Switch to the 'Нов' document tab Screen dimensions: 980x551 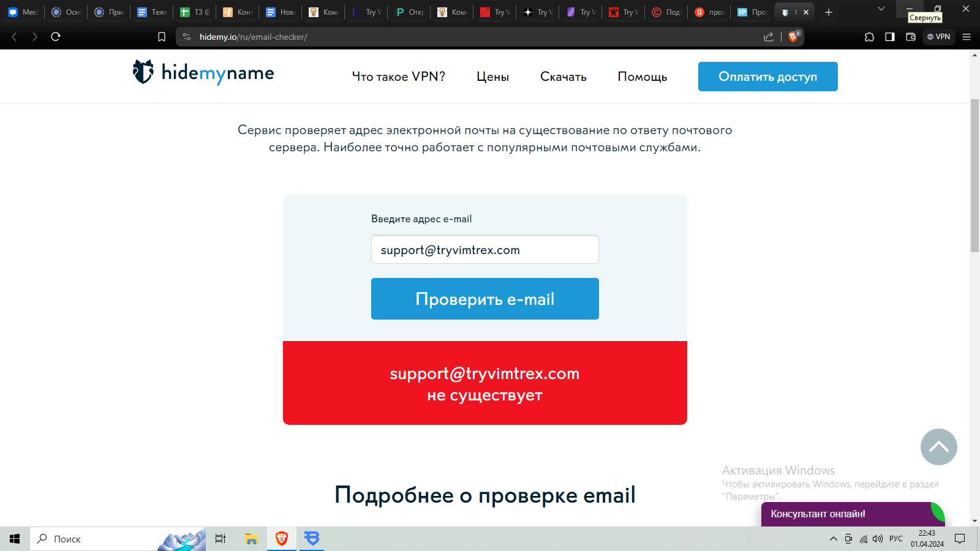tap(280, 12)
